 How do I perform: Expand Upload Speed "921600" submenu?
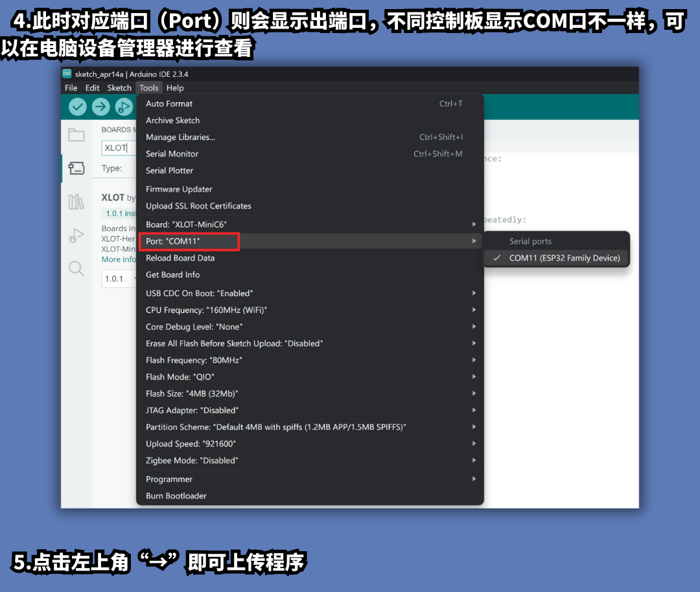[x=310, y=444]
